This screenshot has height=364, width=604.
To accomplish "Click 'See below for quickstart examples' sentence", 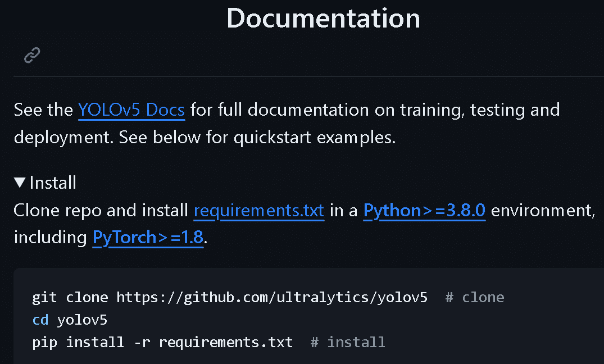I will 257,138.
